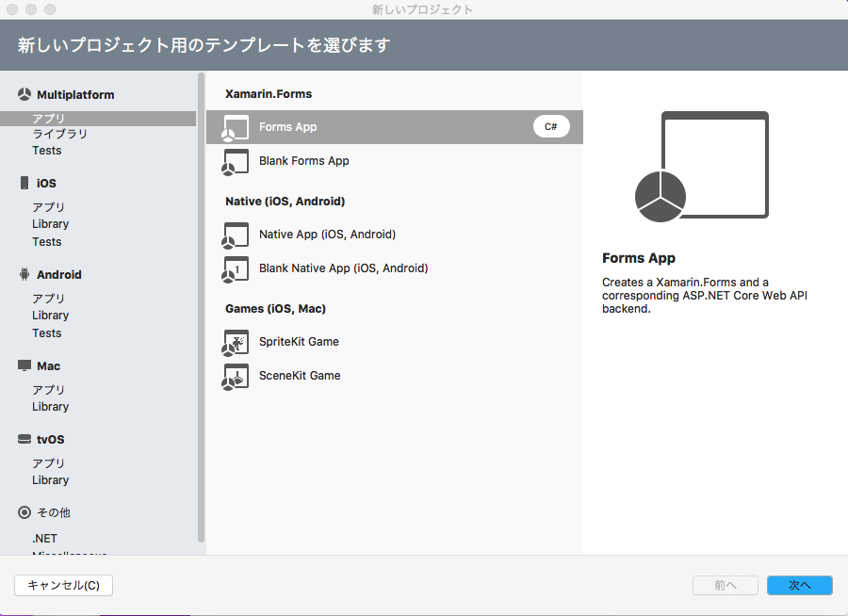Select アプリ under iOS

pos(48,207)
